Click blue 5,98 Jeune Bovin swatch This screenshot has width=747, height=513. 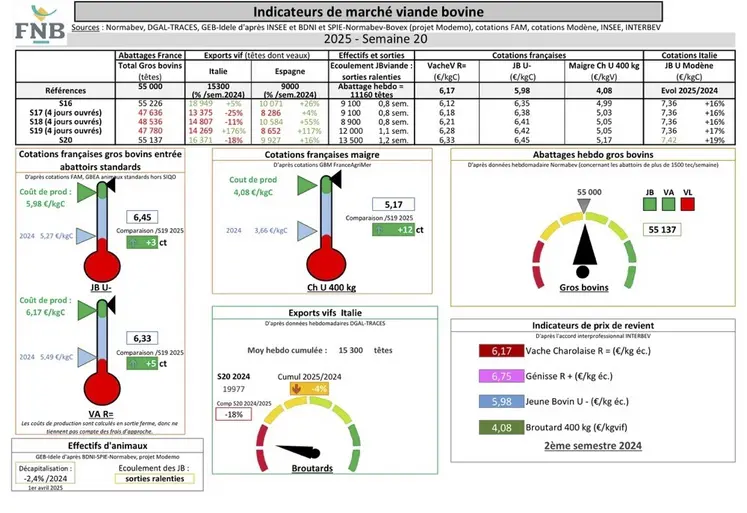pos(501,402)
